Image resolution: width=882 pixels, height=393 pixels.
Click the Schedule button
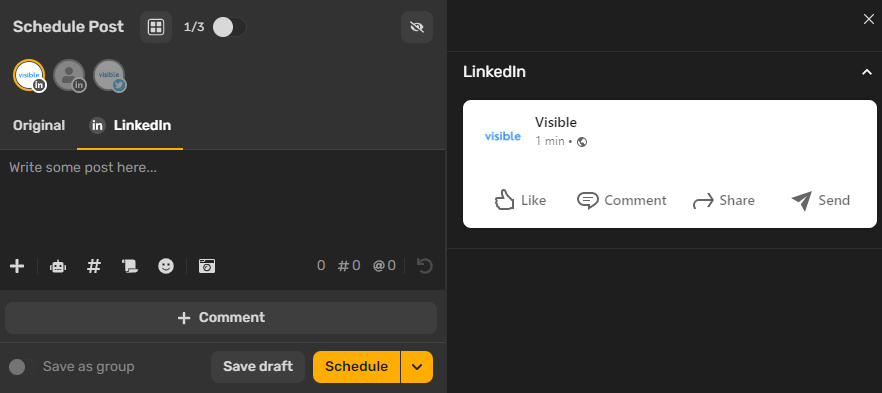click(357, 367)
